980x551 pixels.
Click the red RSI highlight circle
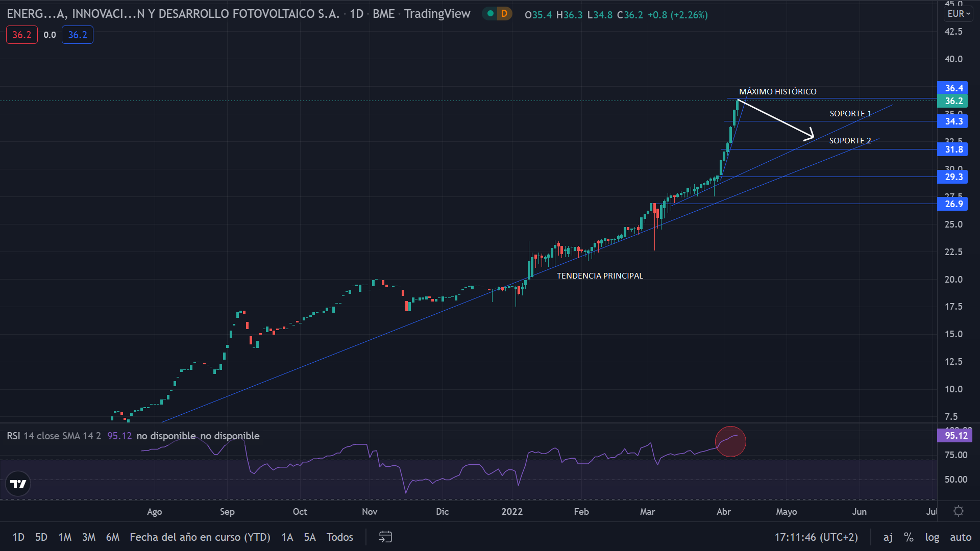click(x=730, y=441)
